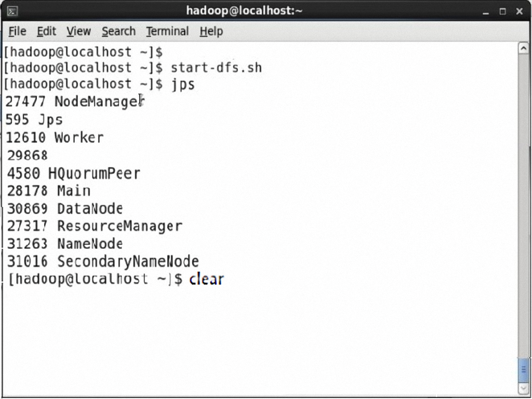Close the hadoop@localhost terminal window
The height and width of the screenshot is (399, 532).
pyautogui.click(x=519, y=11)
